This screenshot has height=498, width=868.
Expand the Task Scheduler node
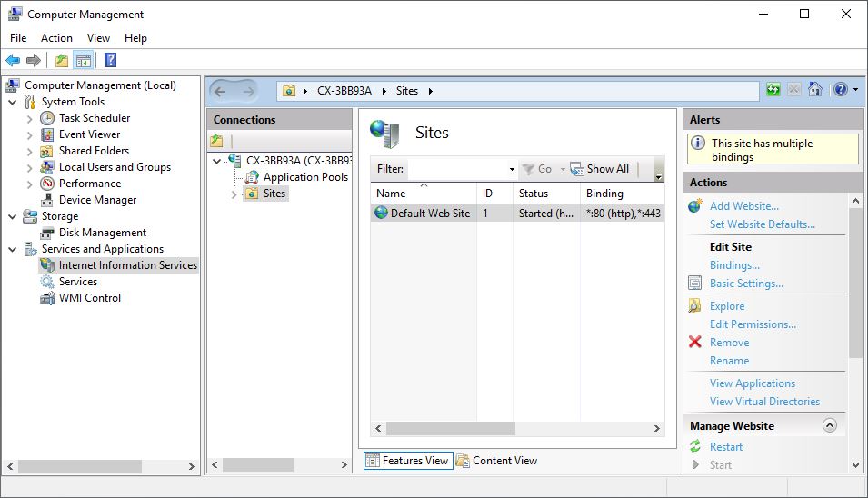point(29,118)
